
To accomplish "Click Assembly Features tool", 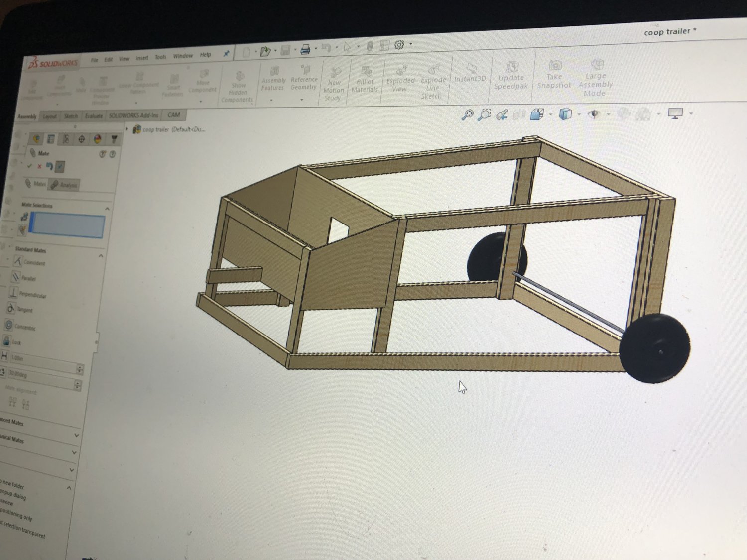I will pyautogui.click(x=273, y=78).
